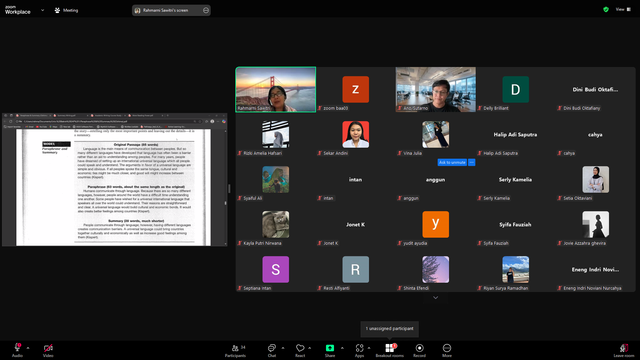Screen dimensions: 640x360
Task: Select Rahmami Sawitri's video tile
Action: 276,89
